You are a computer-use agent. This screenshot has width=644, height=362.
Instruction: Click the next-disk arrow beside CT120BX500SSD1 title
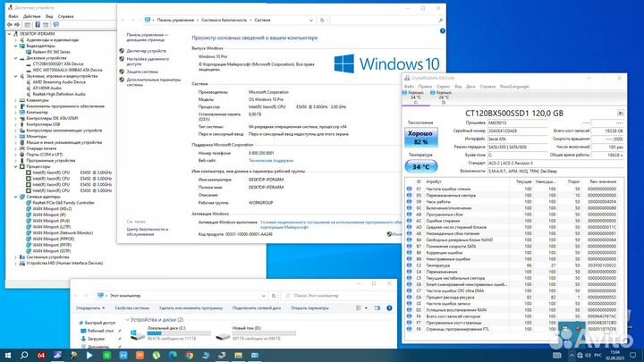point(620,111)
